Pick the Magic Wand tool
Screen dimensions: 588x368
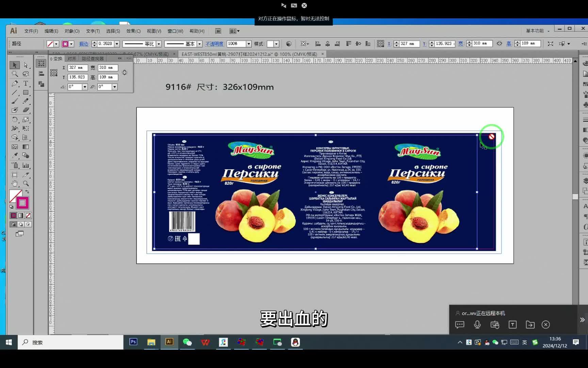(x=14, y=74)
